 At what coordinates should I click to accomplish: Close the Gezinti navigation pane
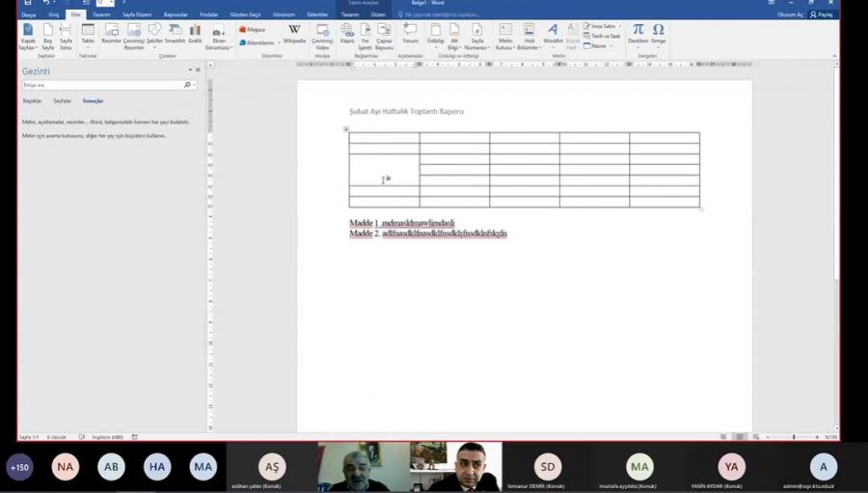[x=199, y=70]
